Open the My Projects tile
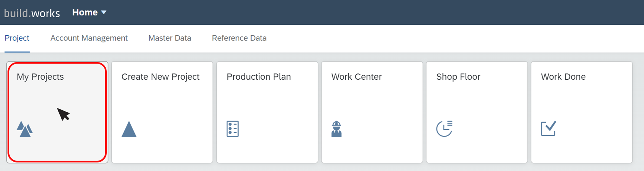 point(57,112)
